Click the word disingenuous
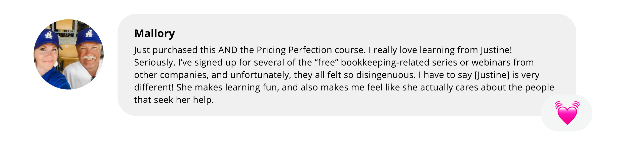 [386, 75]
